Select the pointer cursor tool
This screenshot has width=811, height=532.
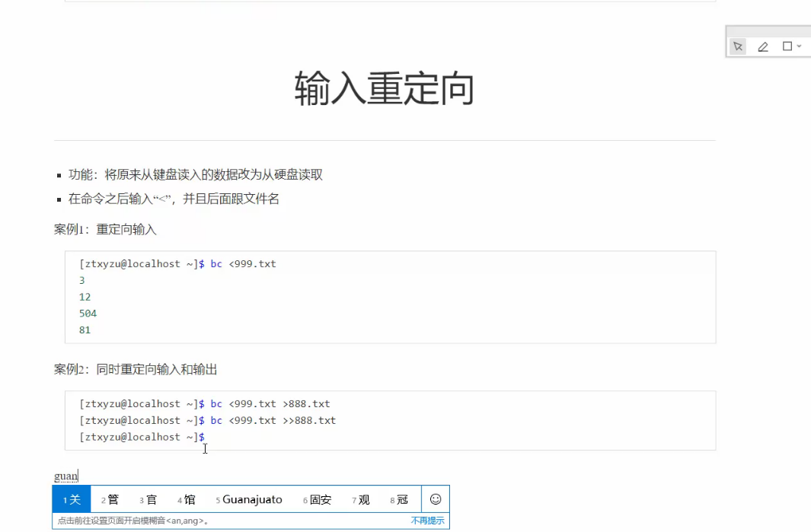coord(738,46)
